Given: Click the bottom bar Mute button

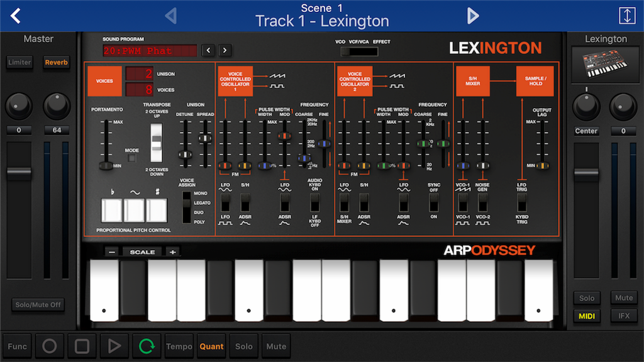Looking at the screenshot, I should point(277,346).
